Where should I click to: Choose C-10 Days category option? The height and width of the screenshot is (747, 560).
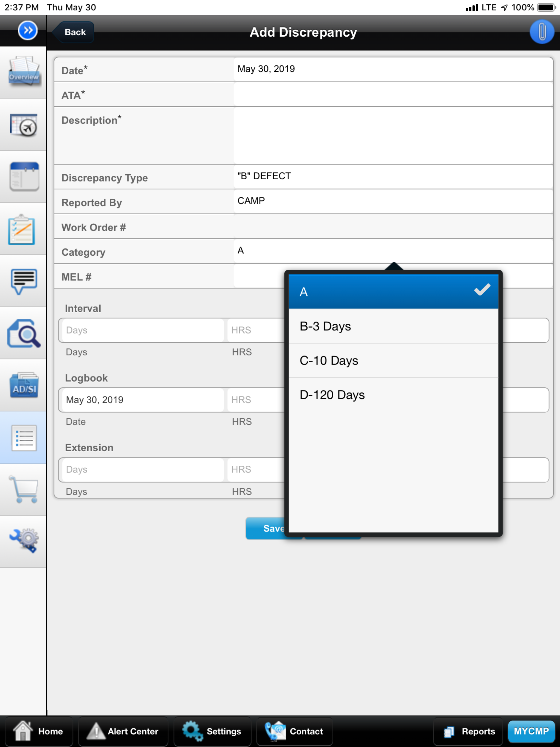point(393,360)
